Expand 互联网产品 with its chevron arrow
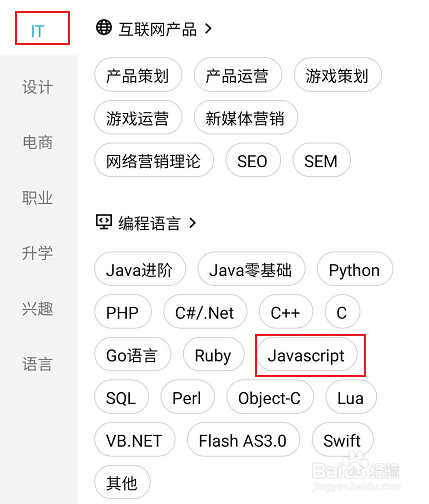The image size is (429, 504). (x=208, y=29)
